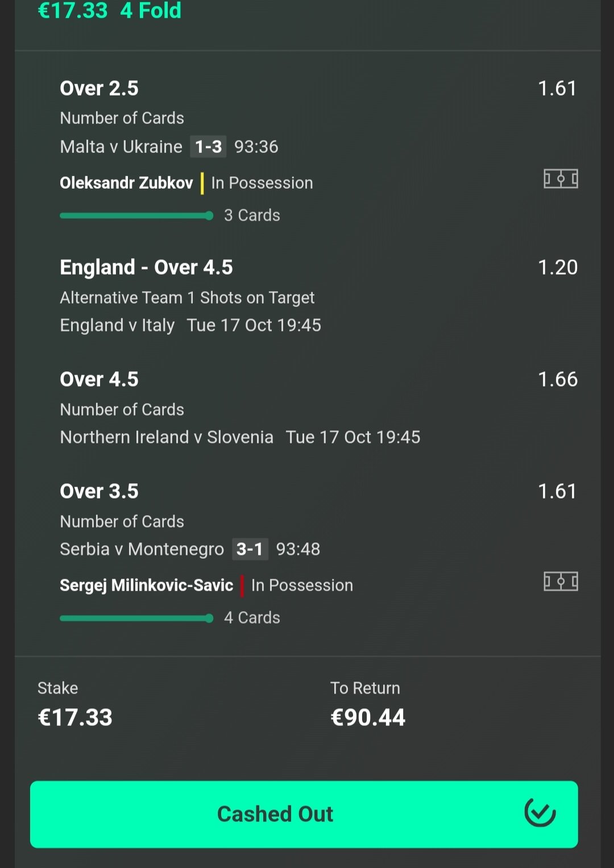Screen dimensions: 614x868
Task: Tap the 3 Cards progress bar
Action: pos(136,215)
